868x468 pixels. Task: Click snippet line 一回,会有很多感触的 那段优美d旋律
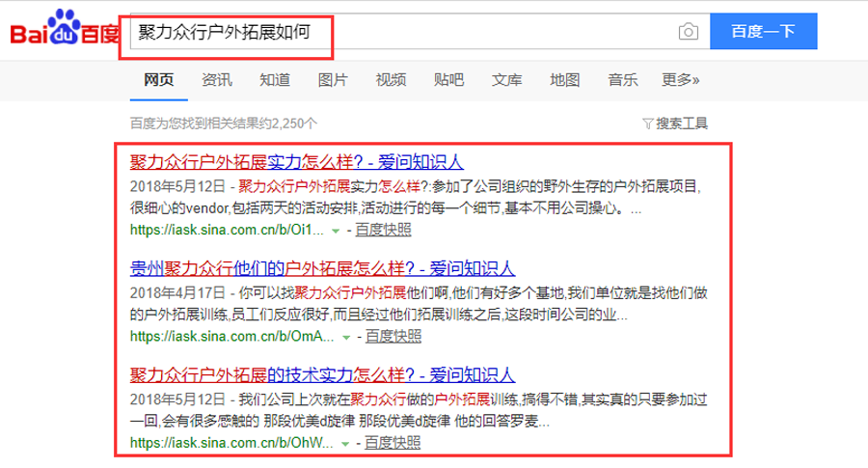pyautogui.click(x=339, y=422)
